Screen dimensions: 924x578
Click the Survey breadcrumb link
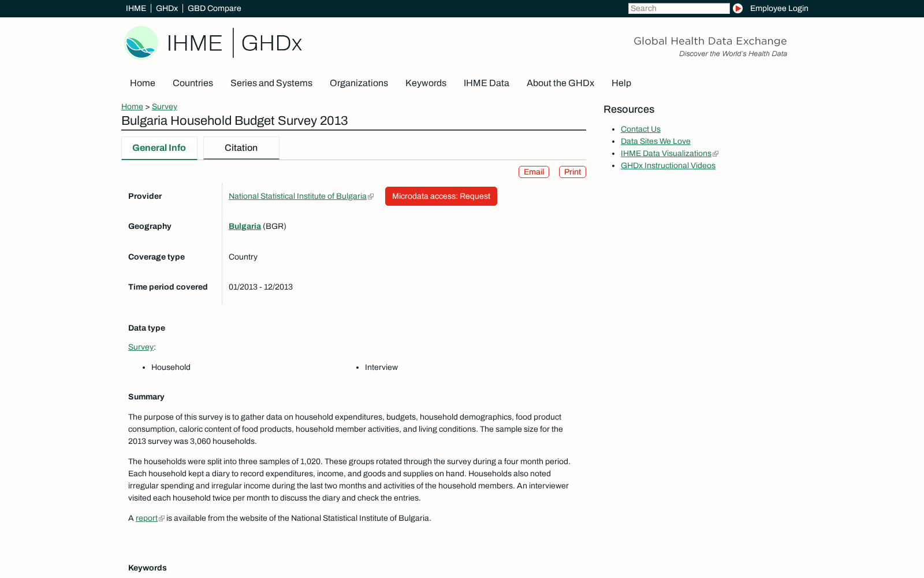click(165, 106)
